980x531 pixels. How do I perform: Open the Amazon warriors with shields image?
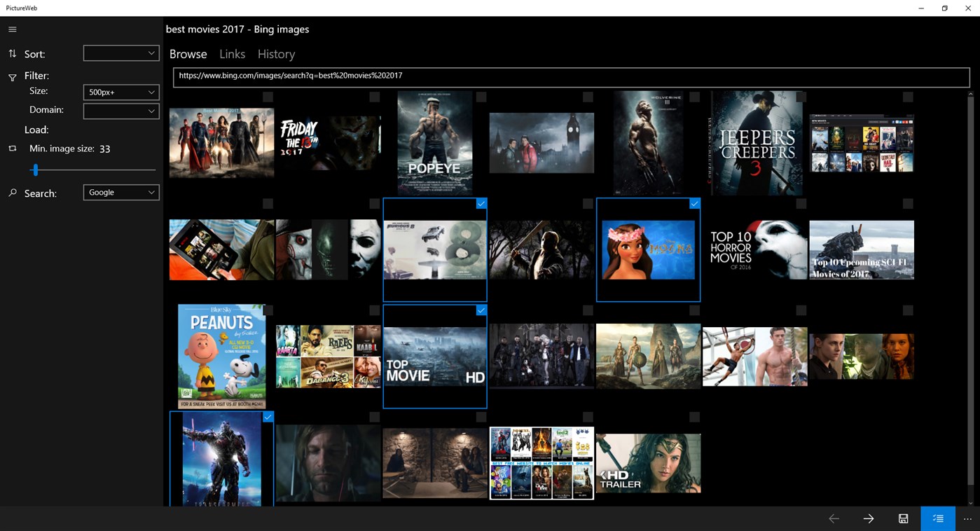click(648, 357)
